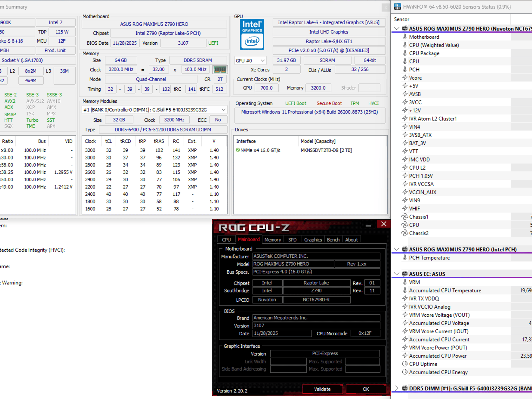Open the About tab in CPU-Z

351,240
